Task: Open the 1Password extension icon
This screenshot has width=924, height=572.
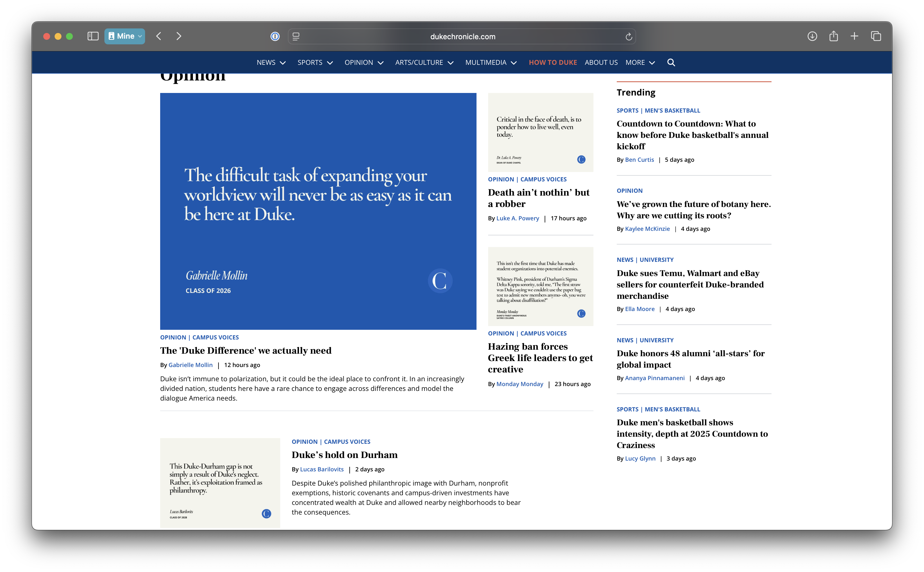Action: 275,36
